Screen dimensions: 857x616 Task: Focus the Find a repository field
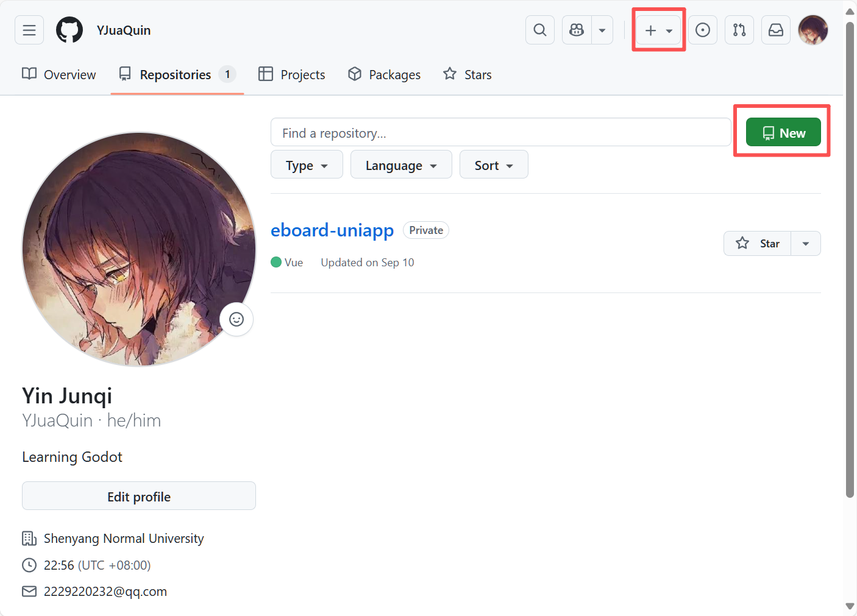[500, 132]
